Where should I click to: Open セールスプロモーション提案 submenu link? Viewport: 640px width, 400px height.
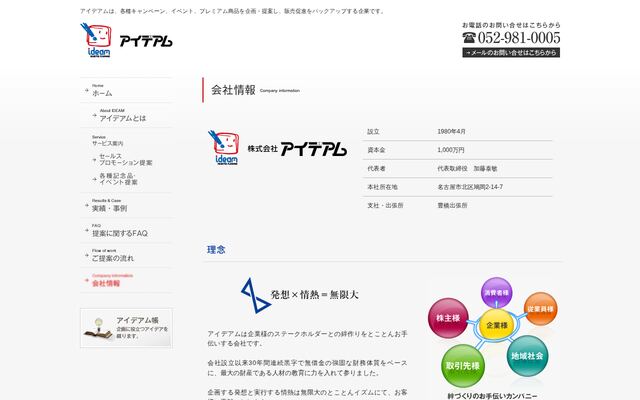point(126,159)
